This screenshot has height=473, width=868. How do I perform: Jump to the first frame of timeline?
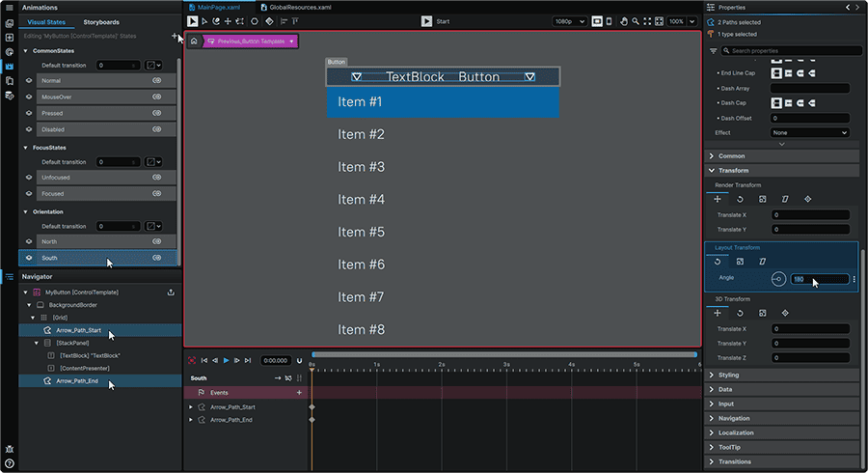[x=204, y=361]
